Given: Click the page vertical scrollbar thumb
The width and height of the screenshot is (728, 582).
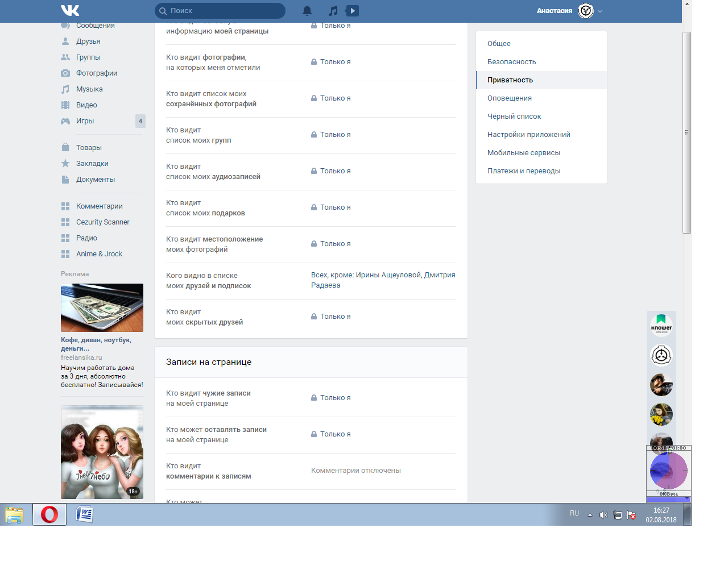Looking at the screenshot, I should [686, 132].
